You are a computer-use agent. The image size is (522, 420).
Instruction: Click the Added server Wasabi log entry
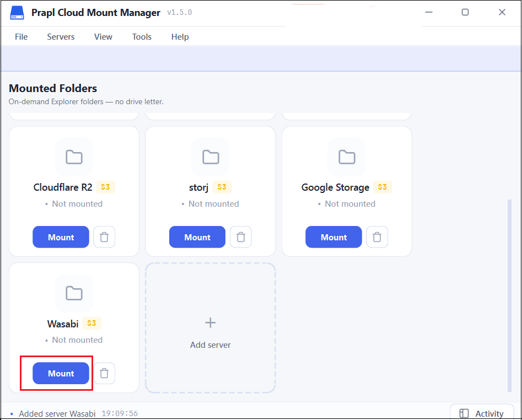pyautogui.click(x=57, y=414)
